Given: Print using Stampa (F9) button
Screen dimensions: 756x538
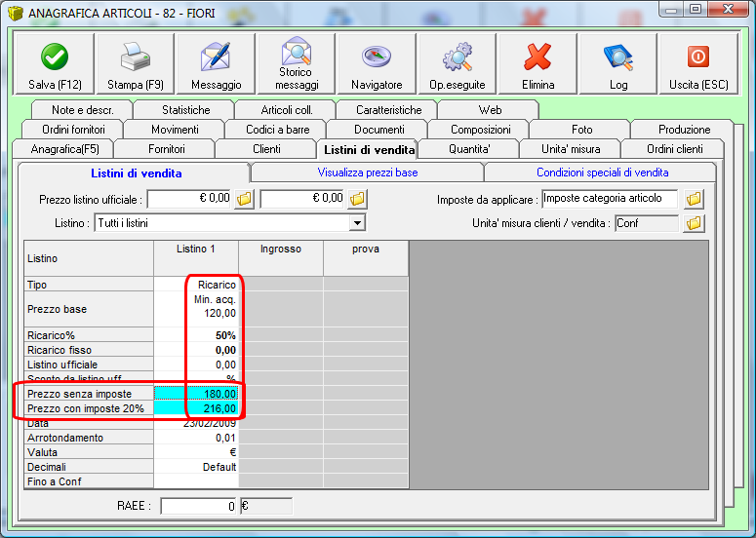Looking at the screenshot, I should point(135,63).
